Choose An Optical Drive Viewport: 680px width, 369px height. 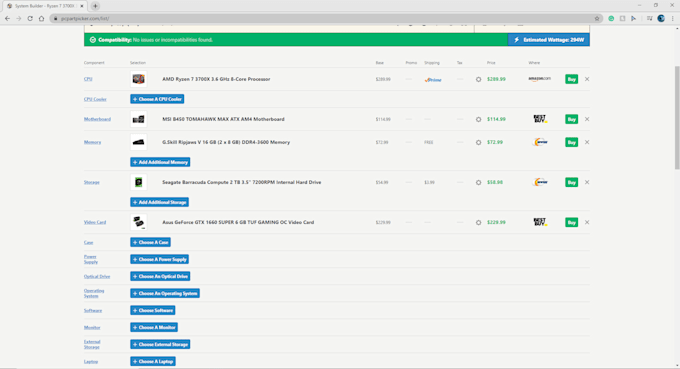coord(160,277)
